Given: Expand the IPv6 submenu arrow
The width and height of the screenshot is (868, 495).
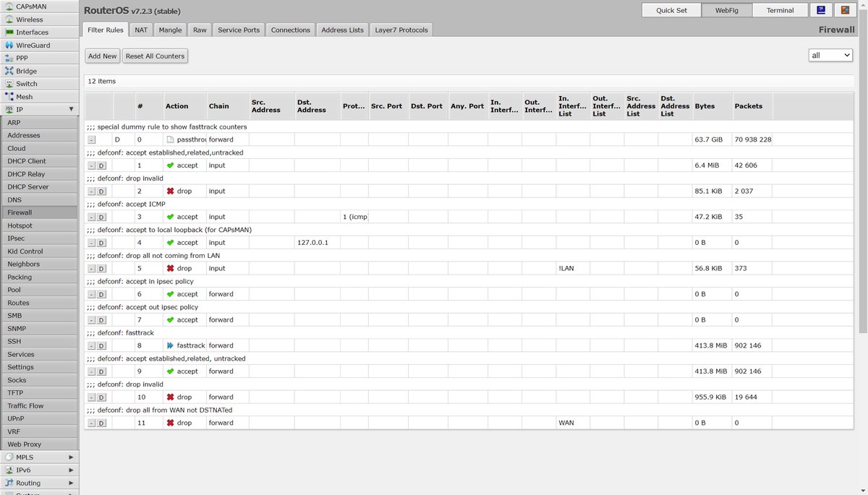Looking at the screenshot, I should [71, 470].
